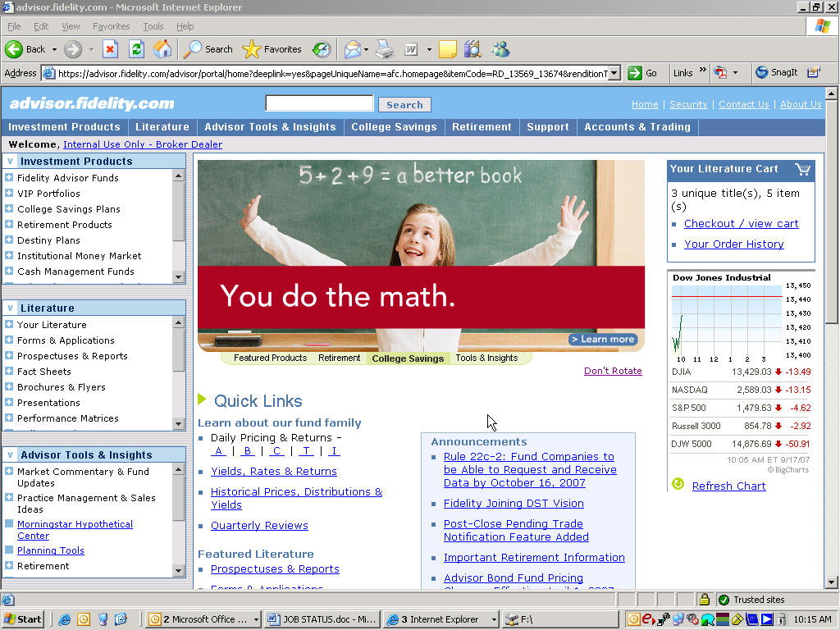Open the College Savings navigation bar tab

coord(394,127)
